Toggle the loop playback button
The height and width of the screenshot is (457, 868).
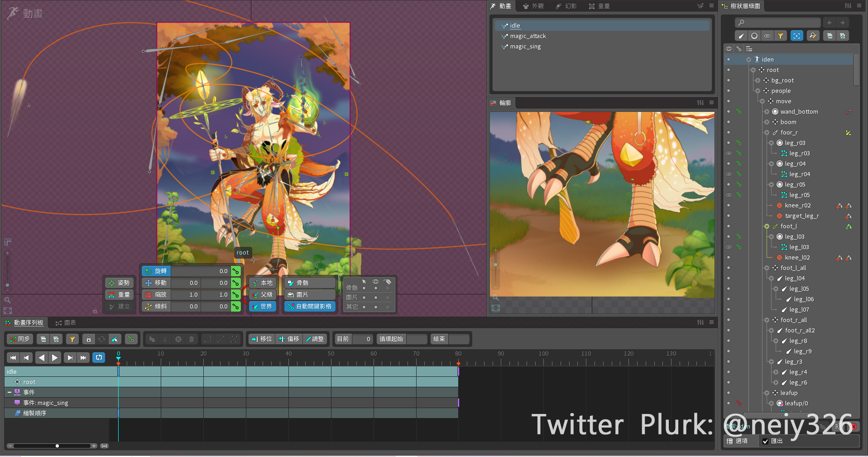pyautogui.click(x=98, y=357)
